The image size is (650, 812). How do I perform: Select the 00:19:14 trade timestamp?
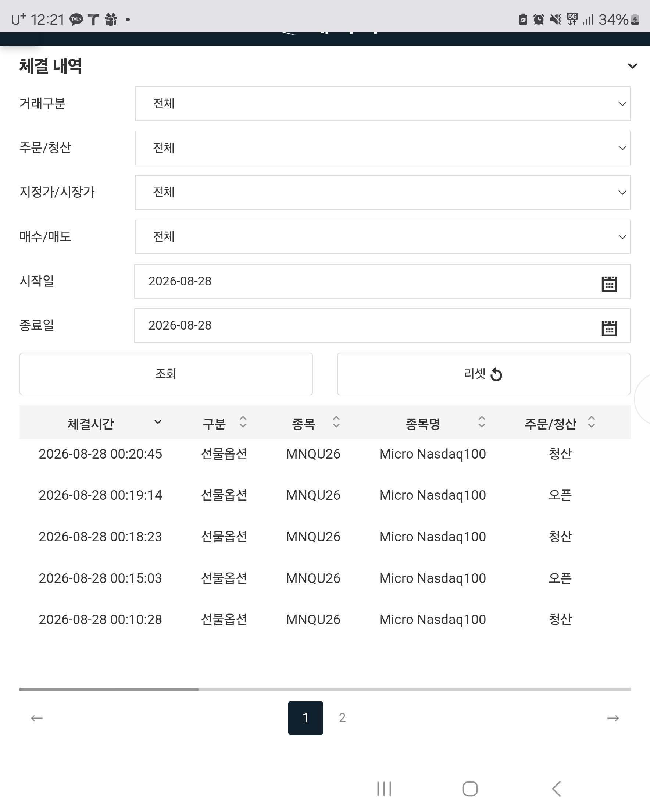pos(100,495)
